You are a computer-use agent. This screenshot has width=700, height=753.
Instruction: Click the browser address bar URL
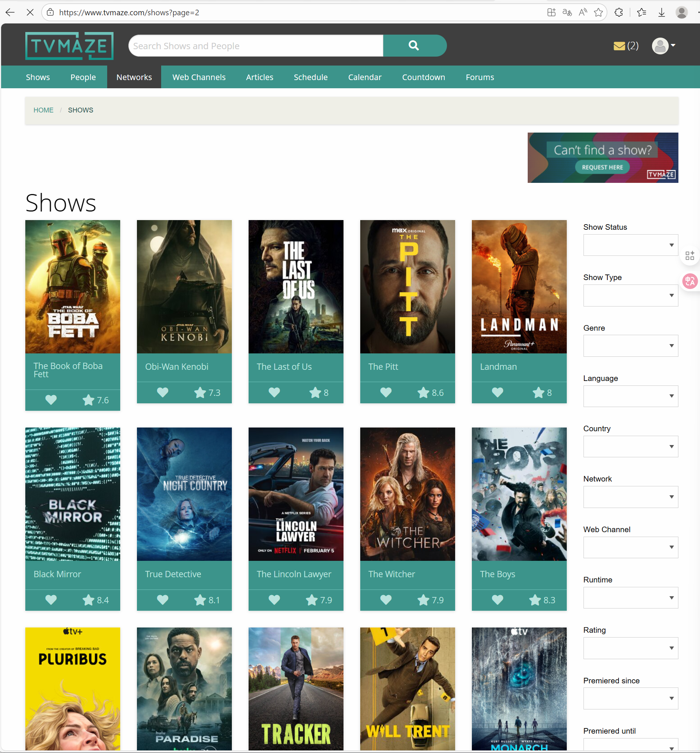129,13
